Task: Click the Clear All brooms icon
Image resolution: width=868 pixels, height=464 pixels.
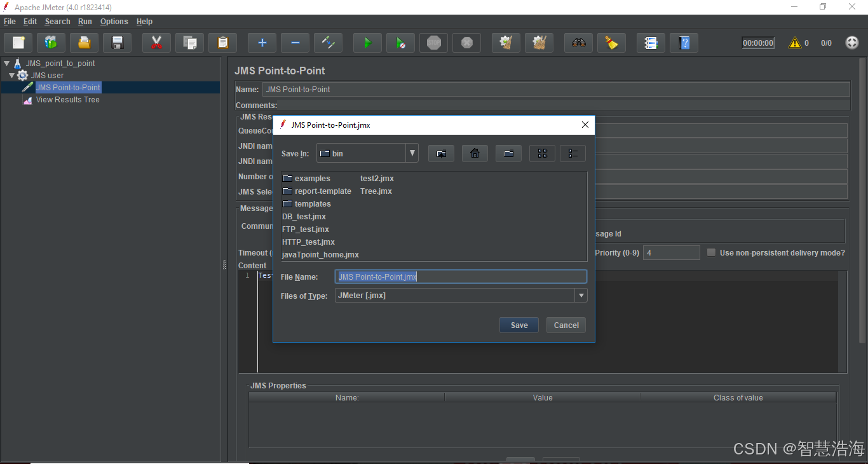Action: pyautogui.click(x=539, y=43)
